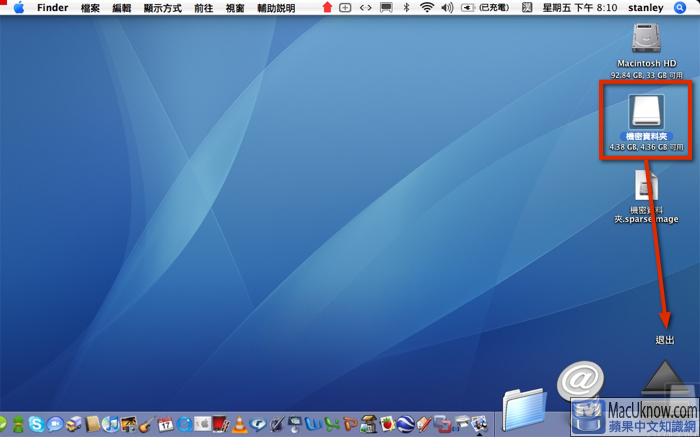Select the Macintosh HD drive icon

pyautogui.click(x=646, y=37)
